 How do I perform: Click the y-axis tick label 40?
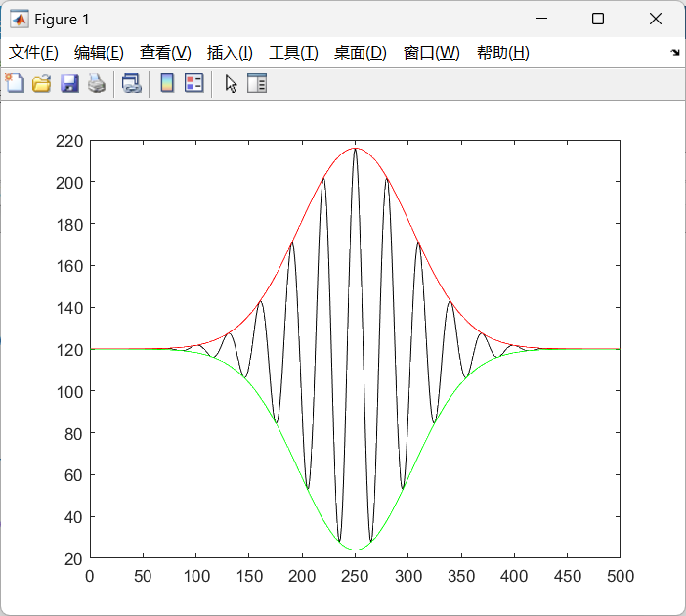73,517
